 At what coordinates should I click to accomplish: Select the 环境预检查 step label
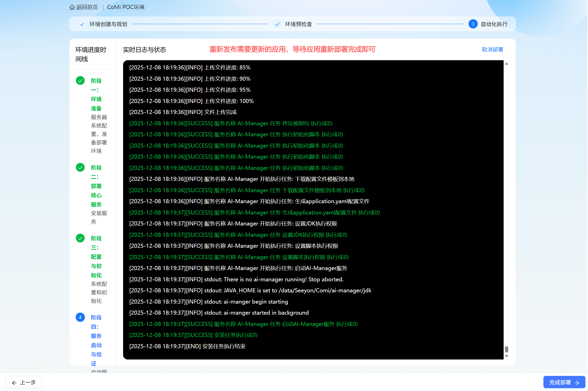coord(298,24)
